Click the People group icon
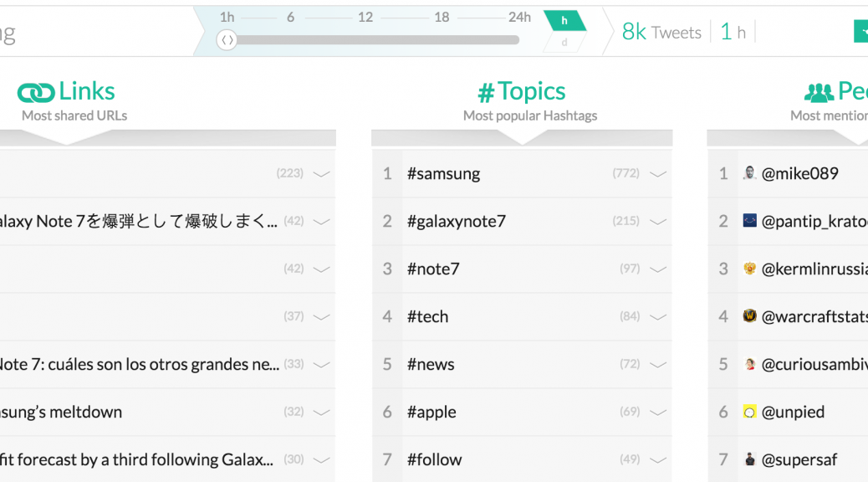 (x=819, y=92)
